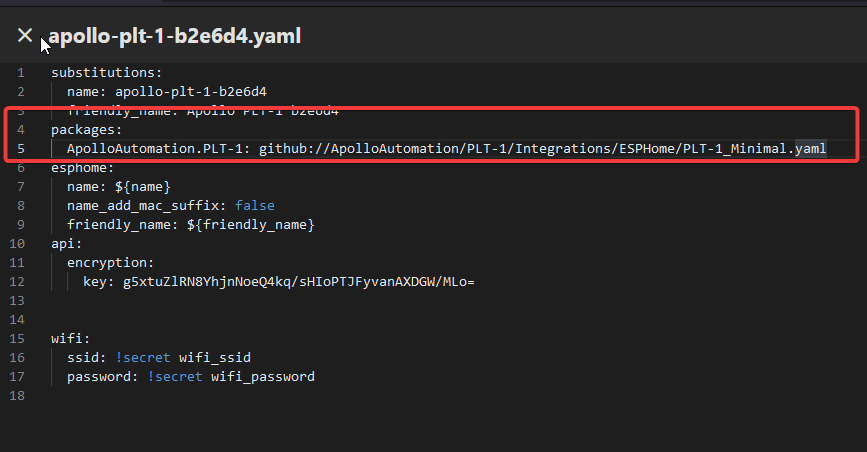The height and width of the screenshot is (452, 867).
Task: Click the false value of name_add_mac_suffix
Action: [x=255, y=206]
